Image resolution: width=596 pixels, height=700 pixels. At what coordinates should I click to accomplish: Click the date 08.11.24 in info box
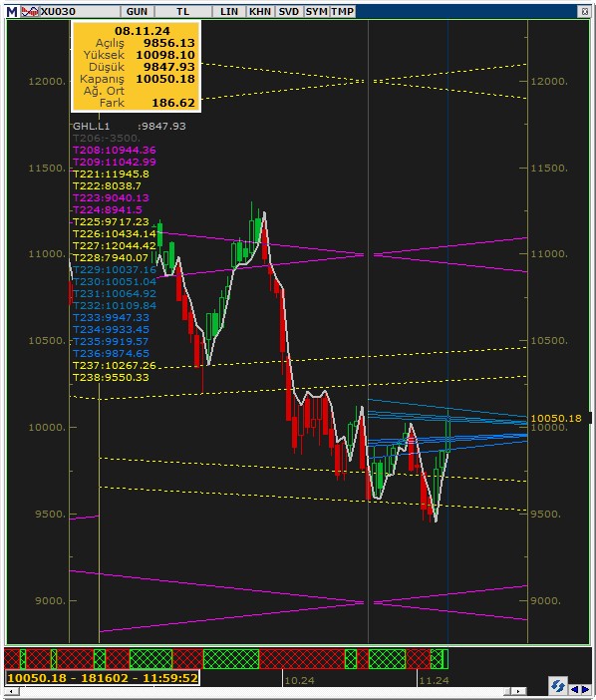143,31
